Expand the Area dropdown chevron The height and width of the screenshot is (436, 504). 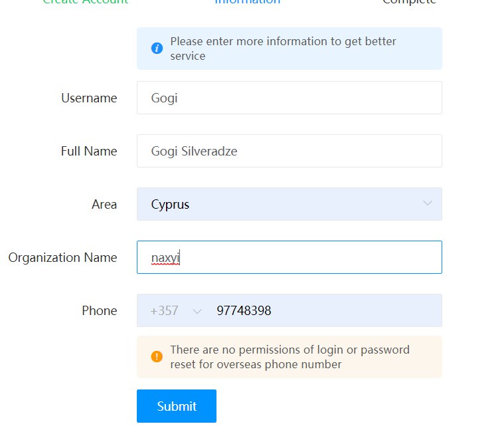coord(428,203)
